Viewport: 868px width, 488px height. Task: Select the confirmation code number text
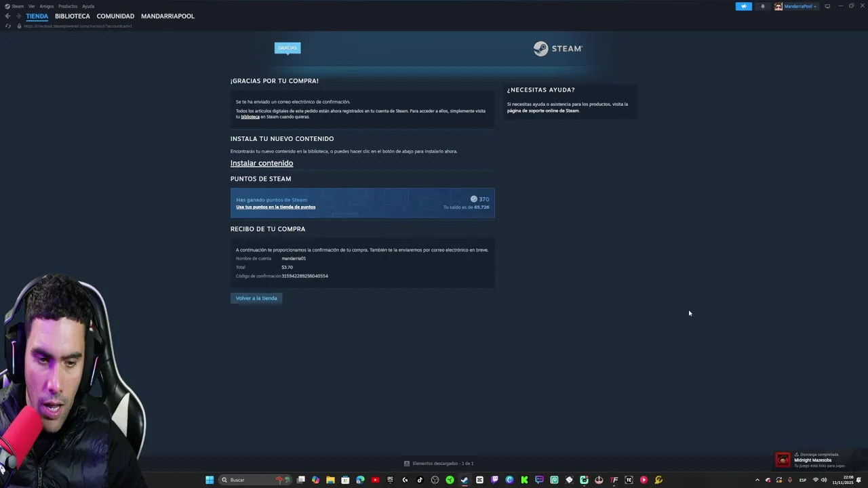tap(304, 276)
